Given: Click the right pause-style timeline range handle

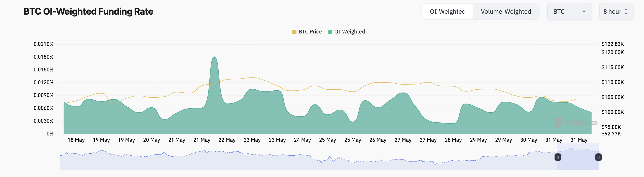Looking at the screenshot, I should (x=598, y=157).
